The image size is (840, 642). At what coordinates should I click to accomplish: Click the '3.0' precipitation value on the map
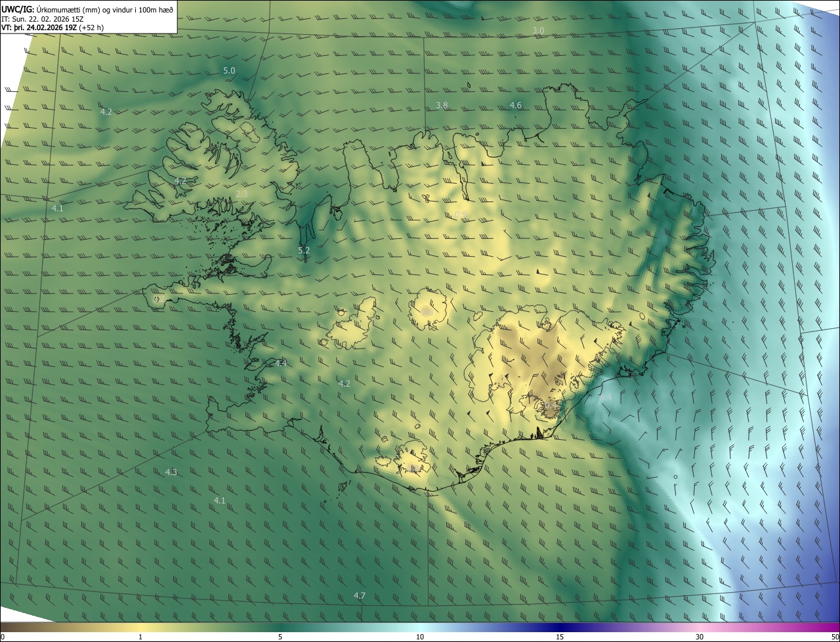[538, 31]
